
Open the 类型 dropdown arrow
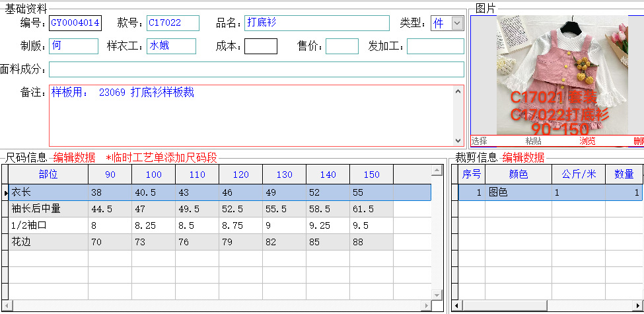pyautogui.click(x=457, y=23)
